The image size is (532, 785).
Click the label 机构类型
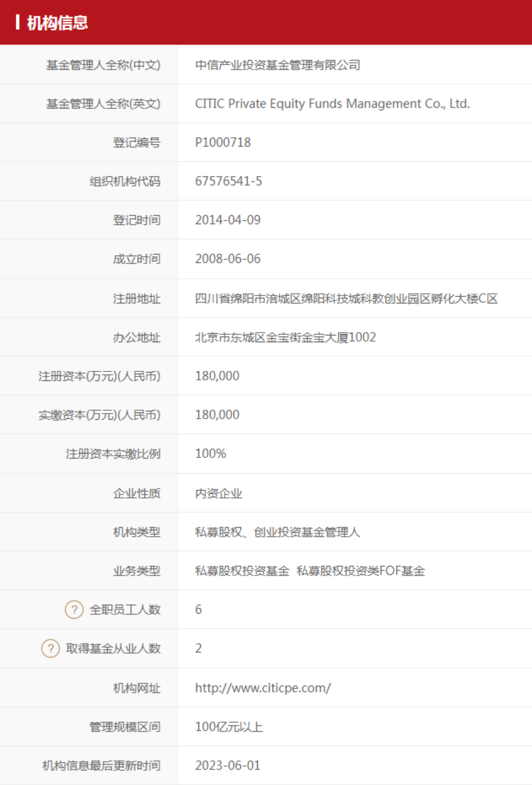[x=137, y=532]
